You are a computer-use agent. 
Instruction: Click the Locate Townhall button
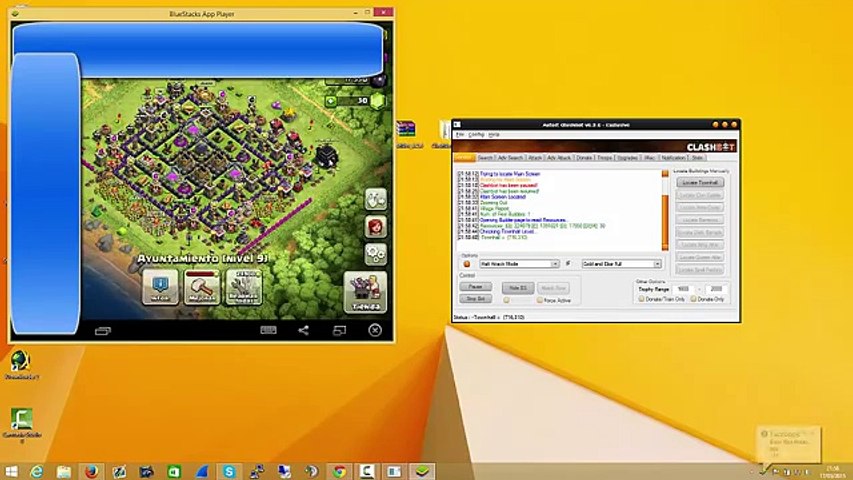(x=700, y=183)
